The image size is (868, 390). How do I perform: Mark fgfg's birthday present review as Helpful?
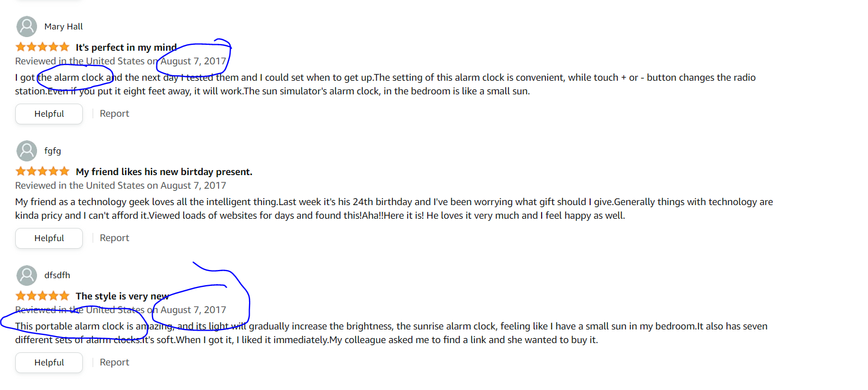(x=49, y=238)
